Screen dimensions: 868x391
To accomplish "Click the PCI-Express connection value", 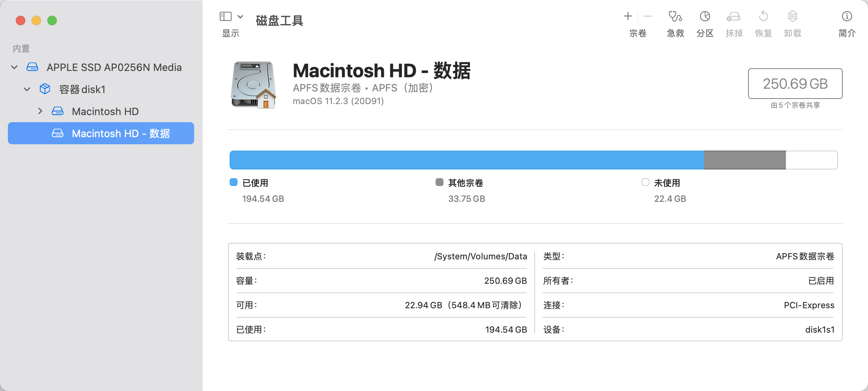I will click(x=809, y=305).
